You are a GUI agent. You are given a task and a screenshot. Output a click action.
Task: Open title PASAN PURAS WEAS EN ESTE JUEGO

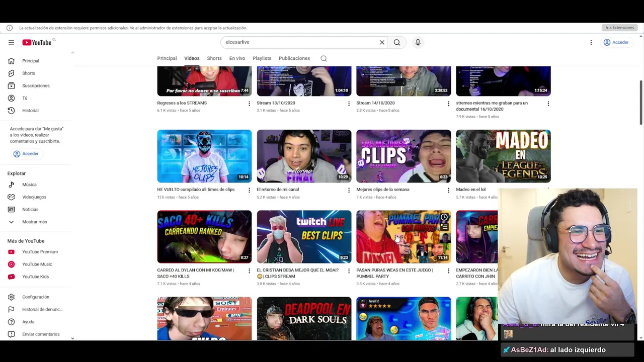[x=394, y=273]
